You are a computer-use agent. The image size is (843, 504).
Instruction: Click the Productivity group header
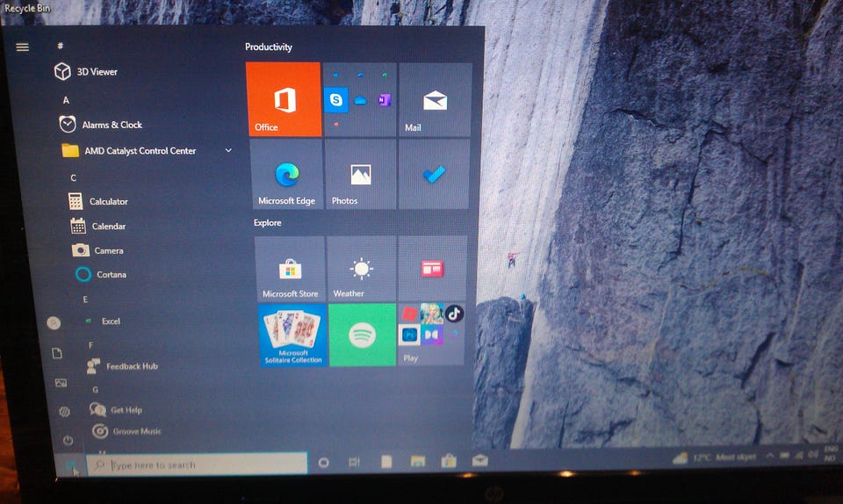[269, 47]
